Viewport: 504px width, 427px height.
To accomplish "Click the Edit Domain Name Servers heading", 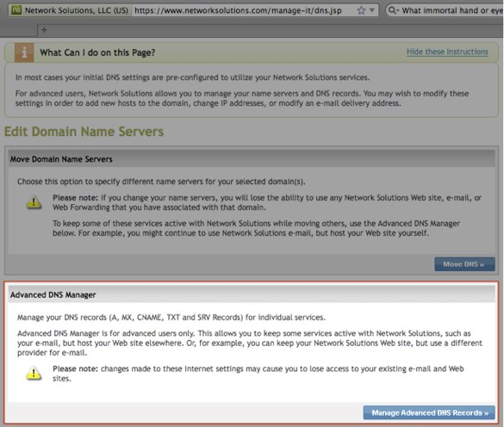I will coord(84,132).
